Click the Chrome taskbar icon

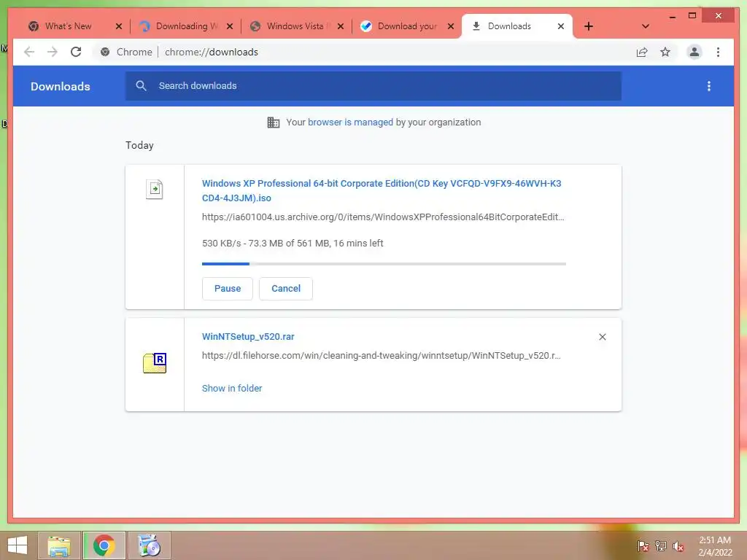[104, 545]
